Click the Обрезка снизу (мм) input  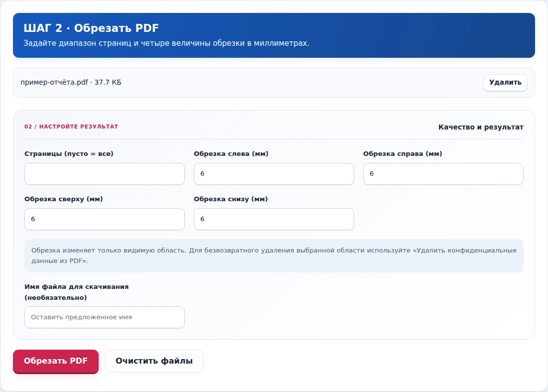click(274, 219)
